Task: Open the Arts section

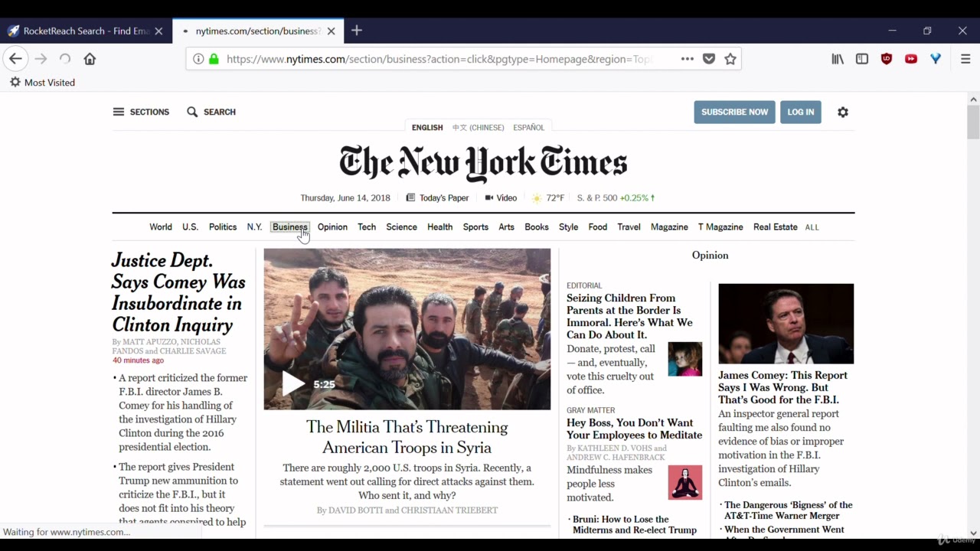Action: point(506,227)
